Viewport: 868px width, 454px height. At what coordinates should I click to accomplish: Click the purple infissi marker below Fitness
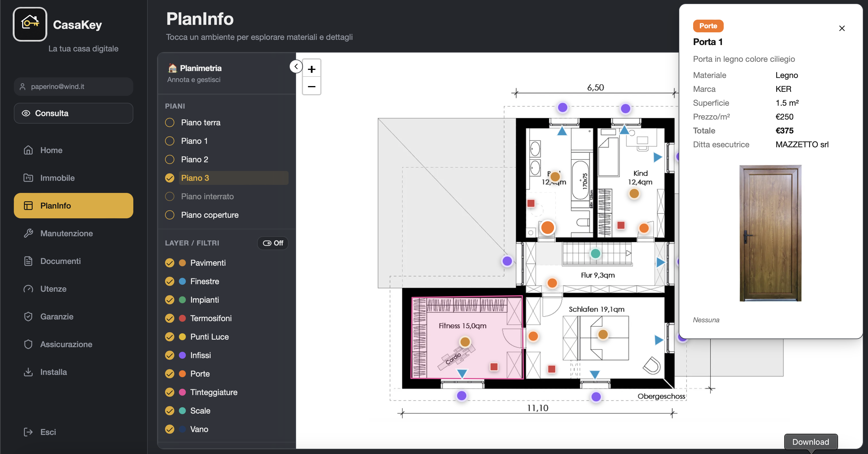click(461, 395)
